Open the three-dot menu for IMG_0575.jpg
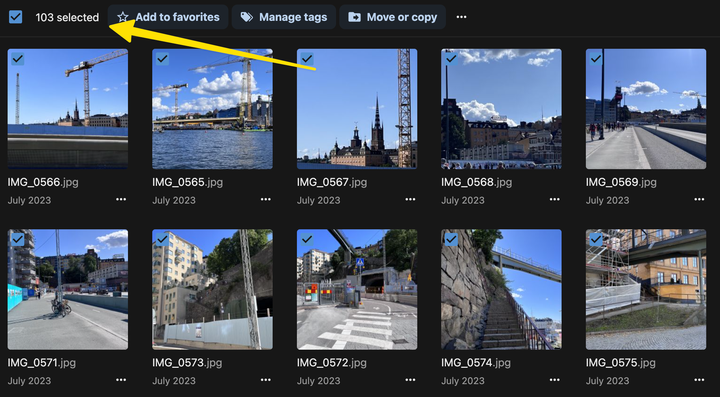This screenshot has height=397, width=720. (x=699, y=380)
